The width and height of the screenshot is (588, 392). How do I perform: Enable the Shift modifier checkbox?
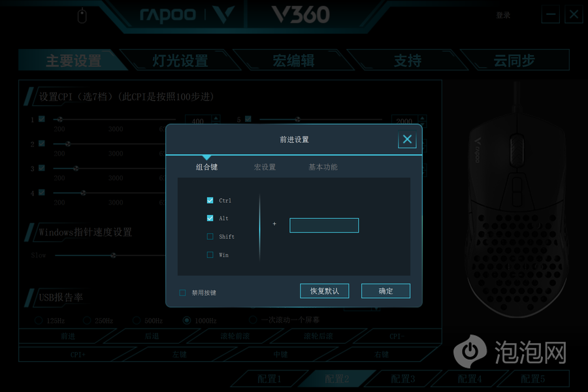click(210, 237)
